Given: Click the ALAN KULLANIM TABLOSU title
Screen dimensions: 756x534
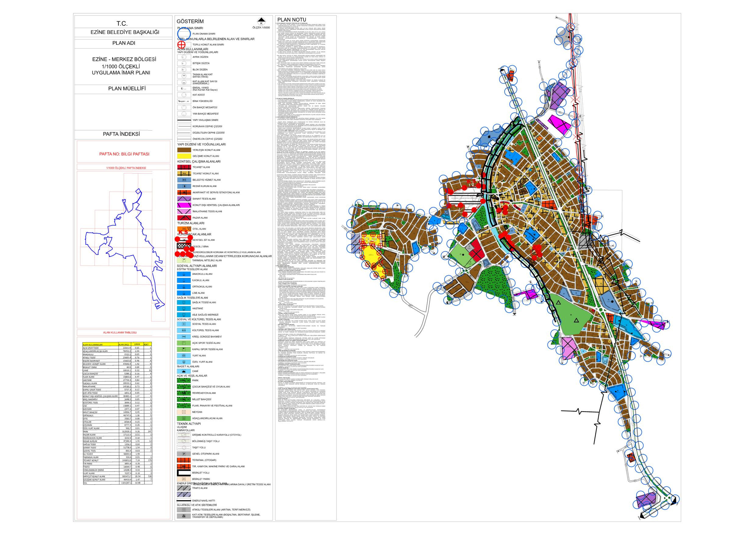Looking at the screenshot, I should point(120,333).
